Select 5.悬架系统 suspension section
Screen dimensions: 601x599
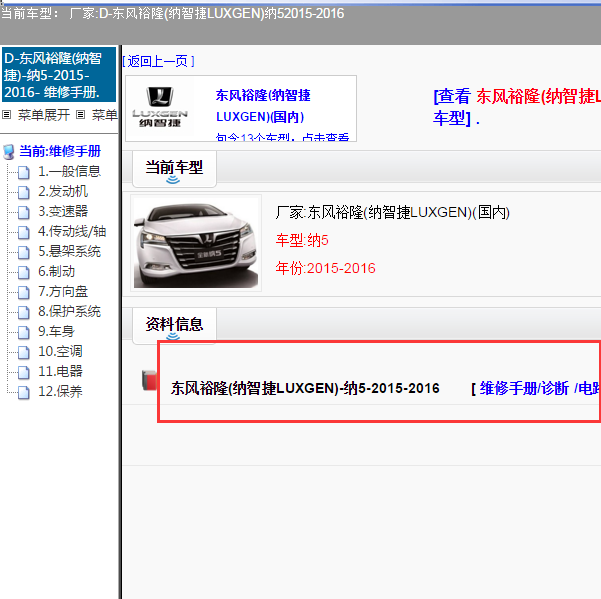pos(69,251)
